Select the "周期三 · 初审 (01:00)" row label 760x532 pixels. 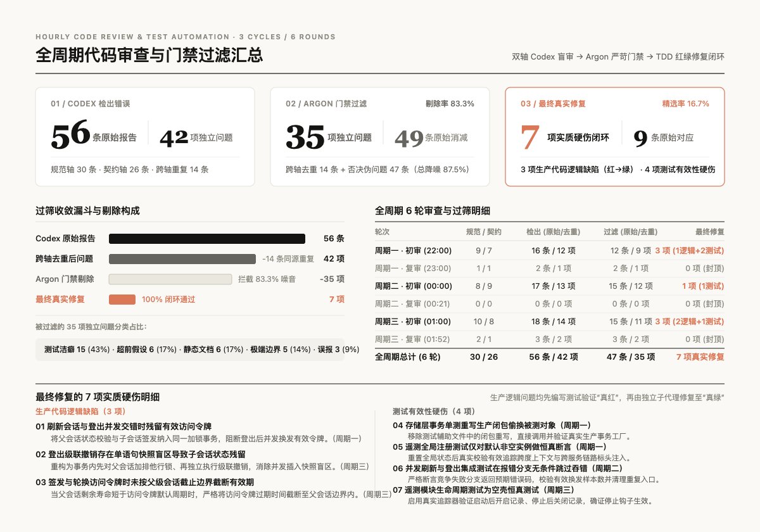coord(413,322)
